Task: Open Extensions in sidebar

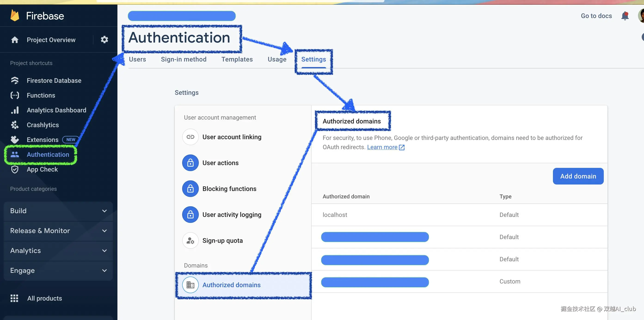Action: pyautogui.click(x=43, y=139)
